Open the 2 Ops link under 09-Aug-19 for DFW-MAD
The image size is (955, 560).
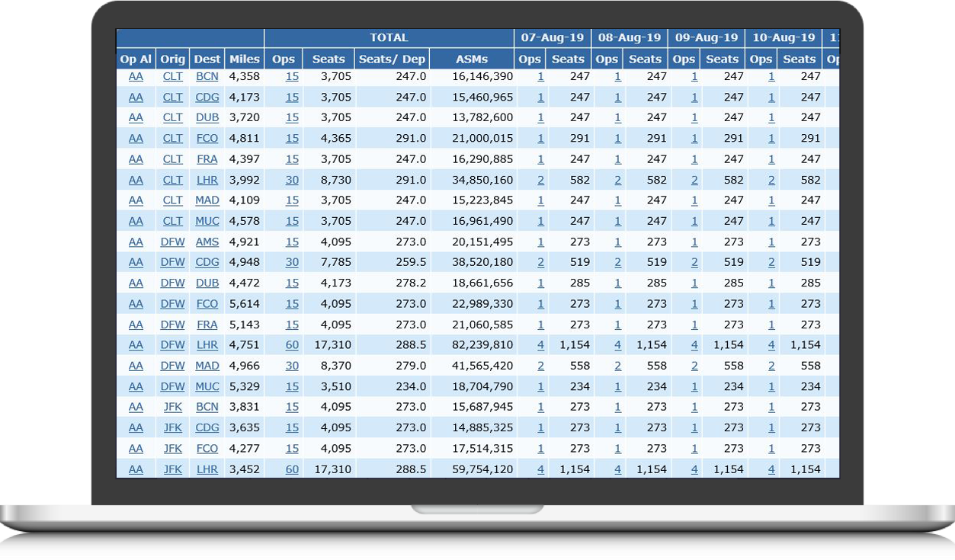click(x=694, y=366)
